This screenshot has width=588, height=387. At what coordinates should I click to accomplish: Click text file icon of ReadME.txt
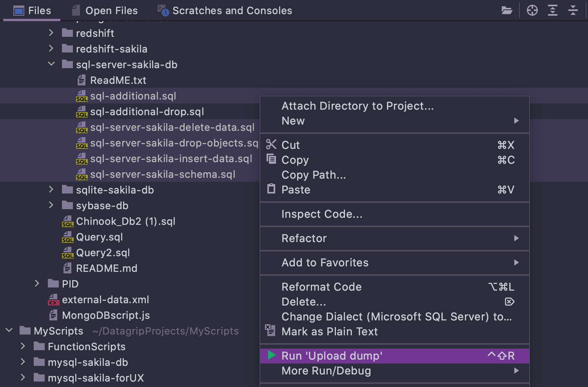[x=81, y=80]
